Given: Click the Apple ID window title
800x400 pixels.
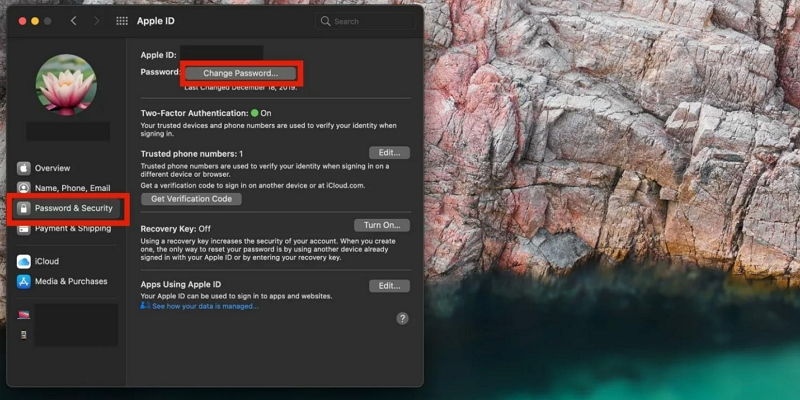Looking at the screenshot, I should (x=156, y=21).
